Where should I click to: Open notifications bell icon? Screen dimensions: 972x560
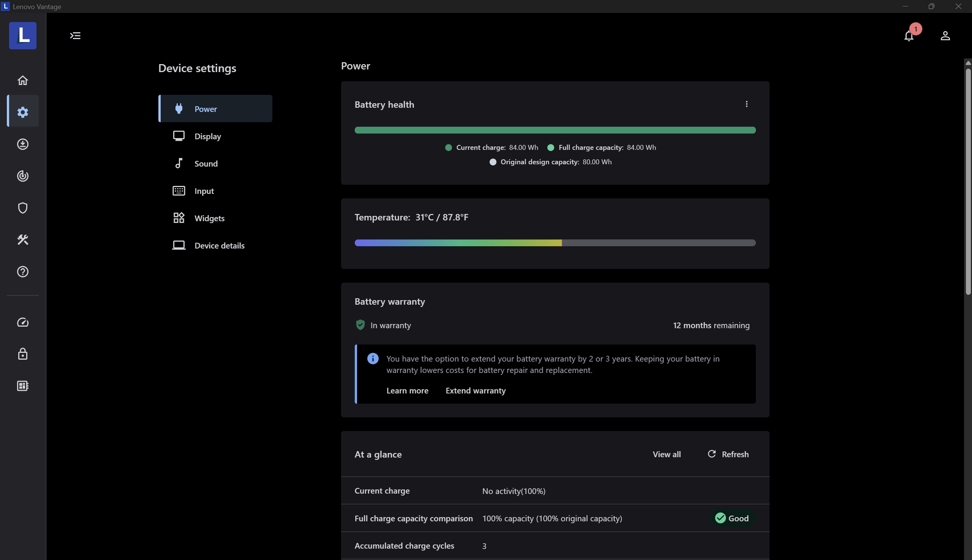point(909,36)
